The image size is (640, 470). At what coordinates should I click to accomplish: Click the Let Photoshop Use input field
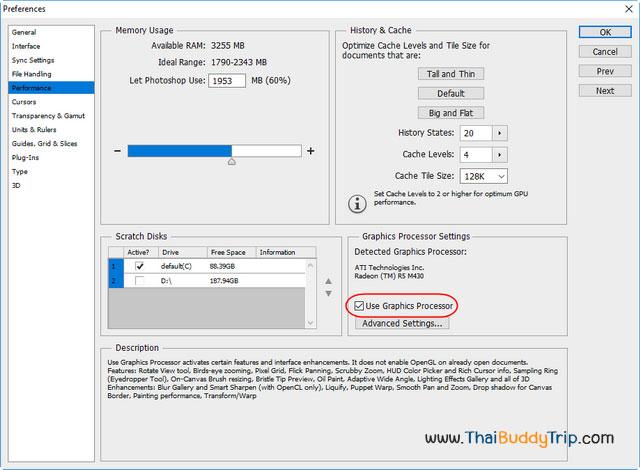[227, 80]
